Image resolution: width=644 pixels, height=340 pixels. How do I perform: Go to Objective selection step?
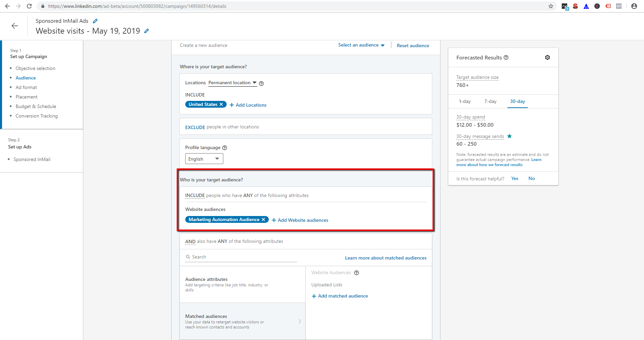[x=35, y=68]
